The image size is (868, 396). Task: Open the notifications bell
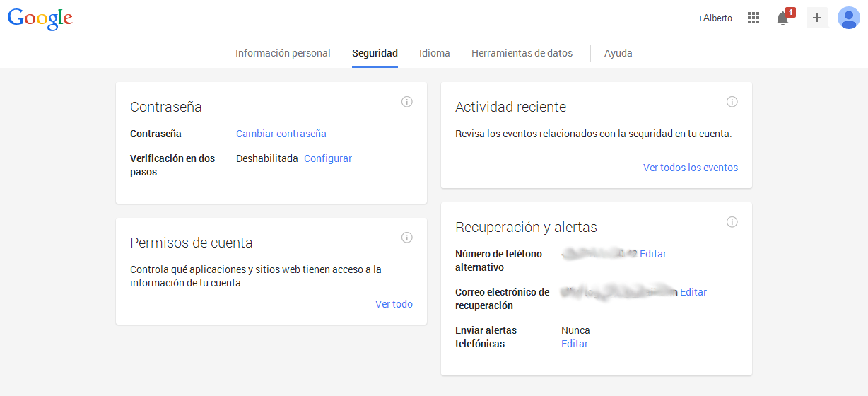coord(782,18)
